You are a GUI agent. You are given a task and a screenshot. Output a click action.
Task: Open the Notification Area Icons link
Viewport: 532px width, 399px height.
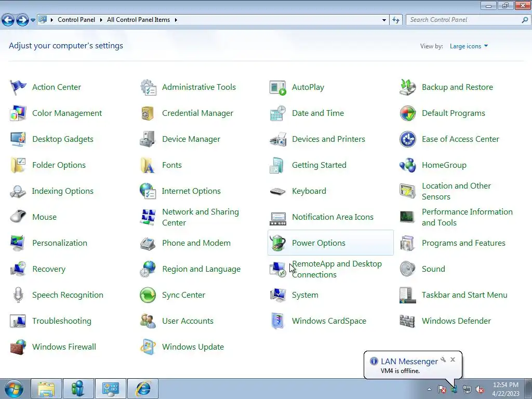332,217
